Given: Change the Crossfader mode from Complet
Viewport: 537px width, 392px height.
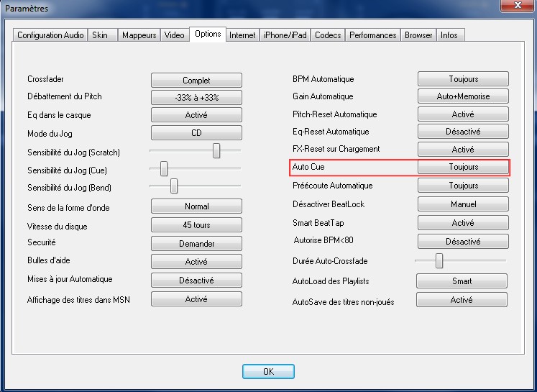Looking at the screenshot, I should [x=196, y=80].
